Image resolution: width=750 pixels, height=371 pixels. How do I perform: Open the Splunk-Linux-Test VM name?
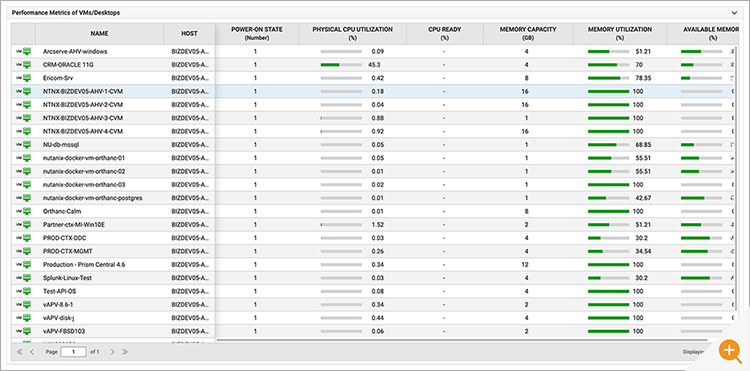67,278
